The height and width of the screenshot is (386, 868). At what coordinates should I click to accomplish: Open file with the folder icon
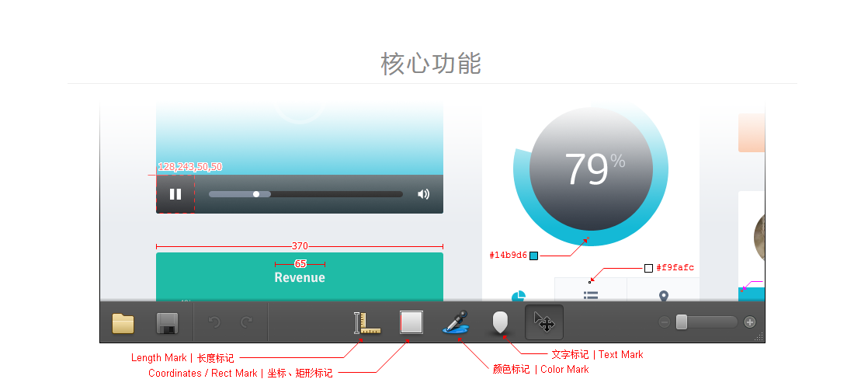[123, 323]
